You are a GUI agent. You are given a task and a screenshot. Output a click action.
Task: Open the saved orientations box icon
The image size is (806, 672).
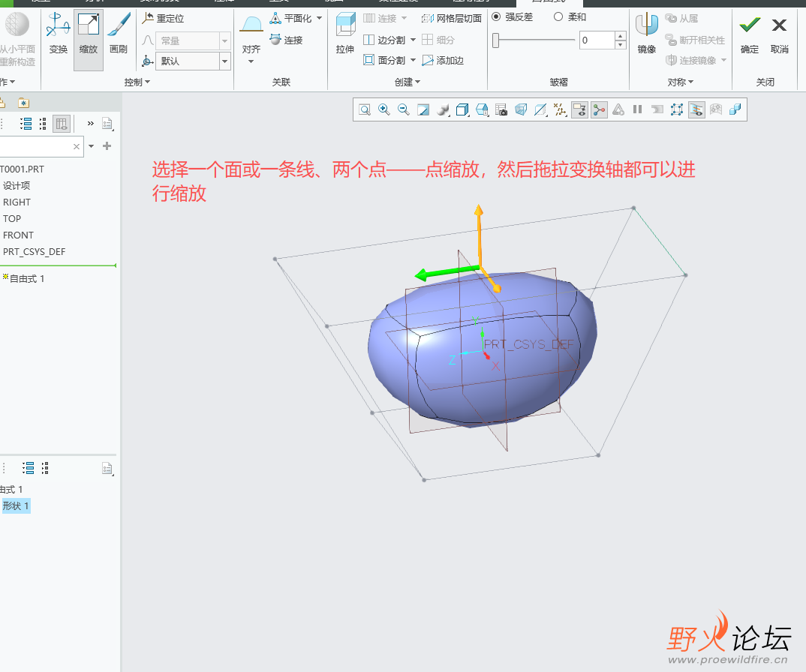pyautogui.click(x=462, y=109)
